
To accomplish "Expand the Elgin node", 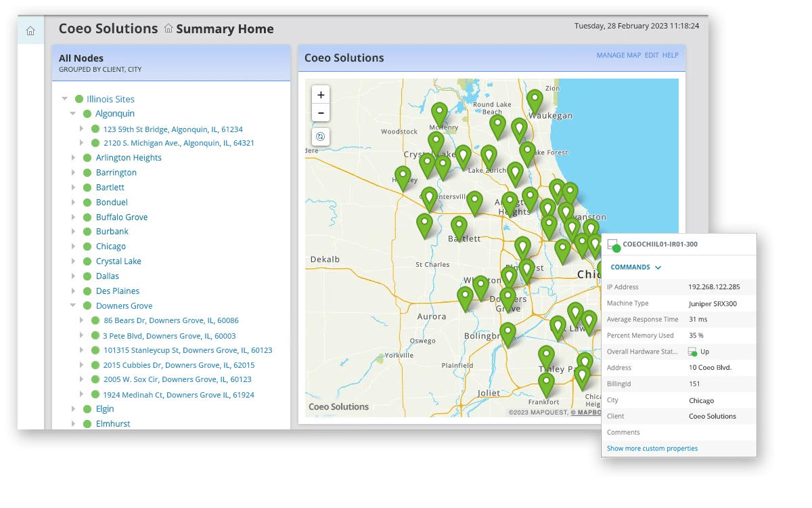I will [x=74, y=409].
